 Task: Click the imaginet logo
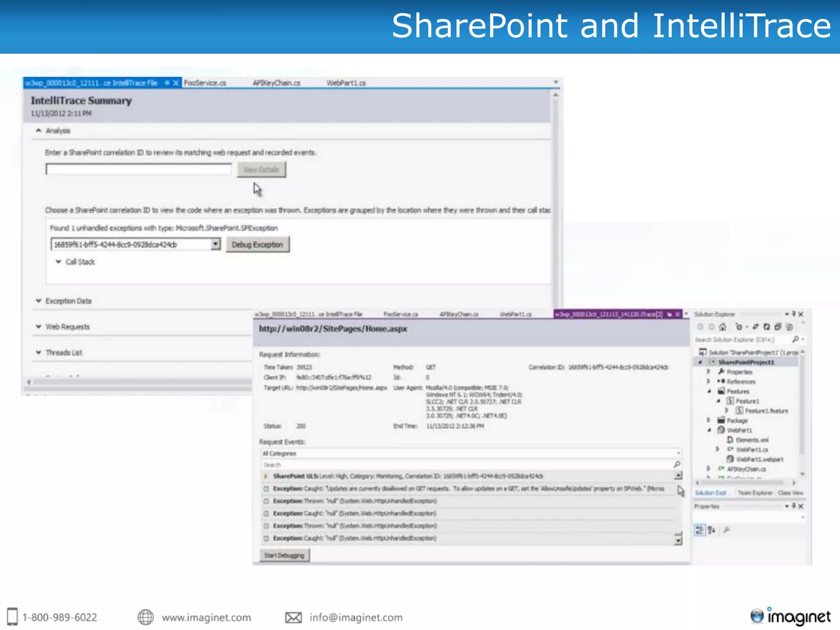[x=790, y=616]
